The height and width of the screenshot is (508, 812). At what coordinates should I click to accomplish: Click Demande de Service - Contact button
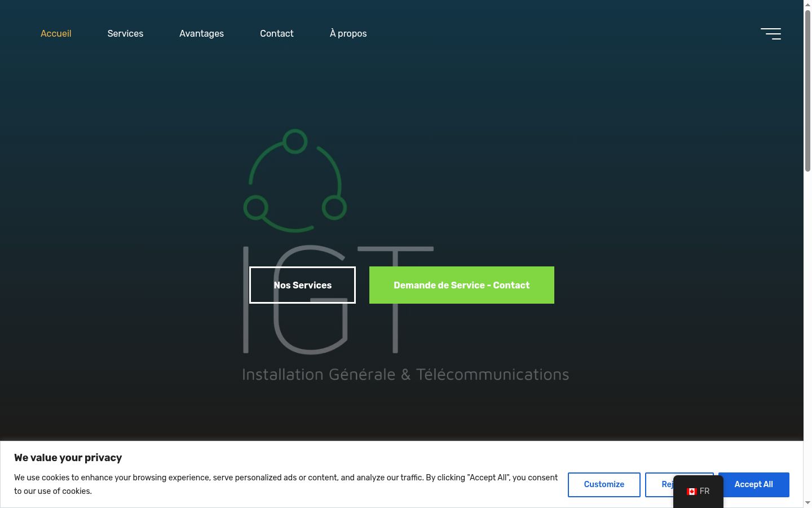(462, 285)
